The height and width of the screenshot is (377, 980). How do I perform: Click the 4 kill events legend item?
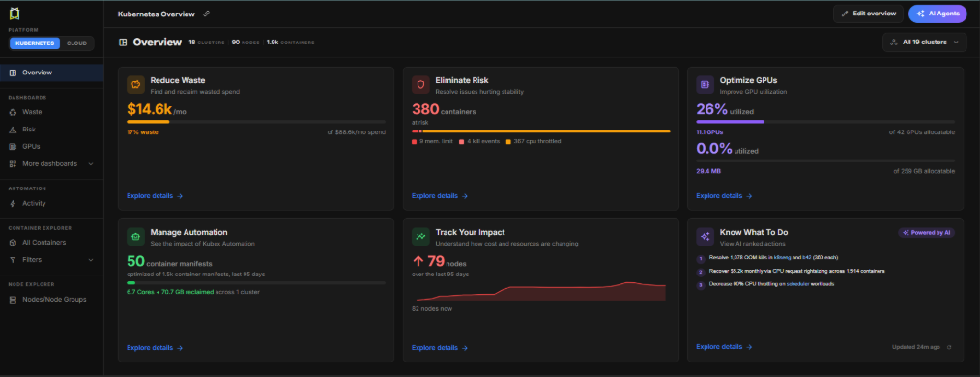click(x=479, y=142)
